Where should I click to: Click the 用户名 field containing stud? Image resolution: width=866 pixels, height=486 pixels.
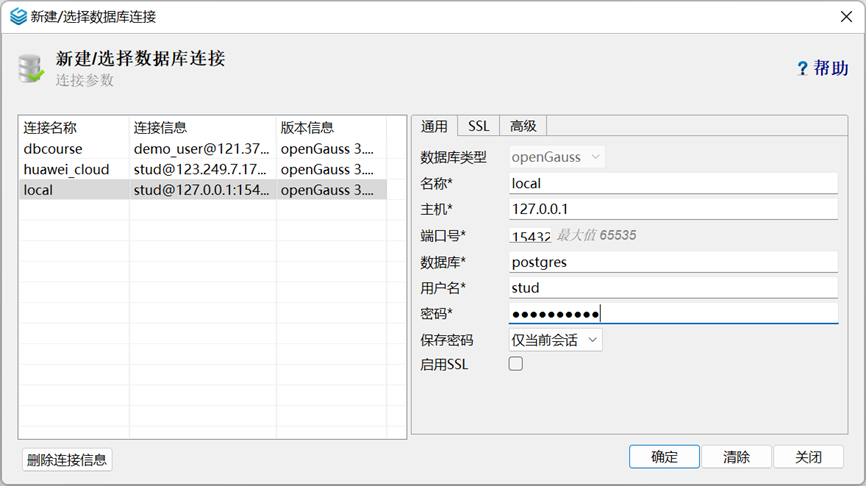pos(673,288)
